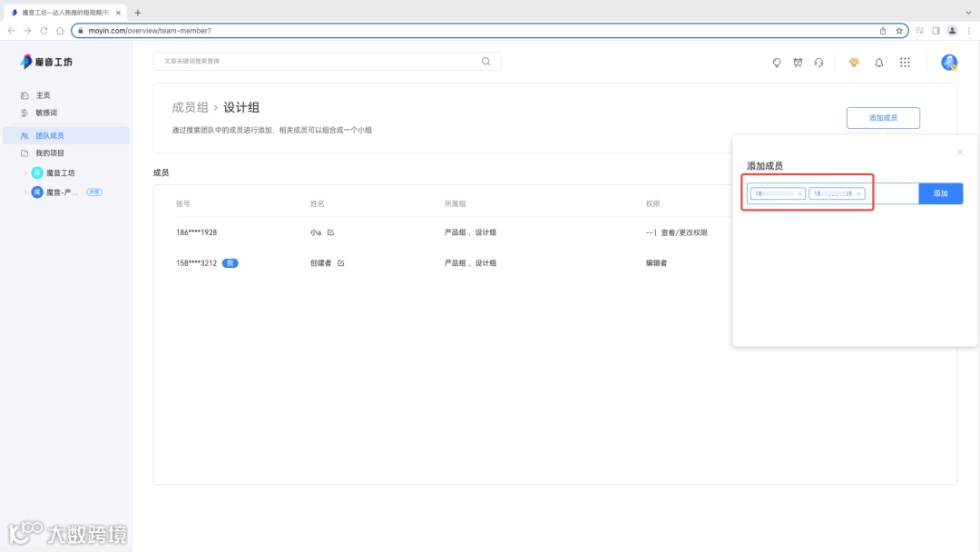Open the browser profile icon
The height and width of the screenshot is (552, 980).
[952, 31]
